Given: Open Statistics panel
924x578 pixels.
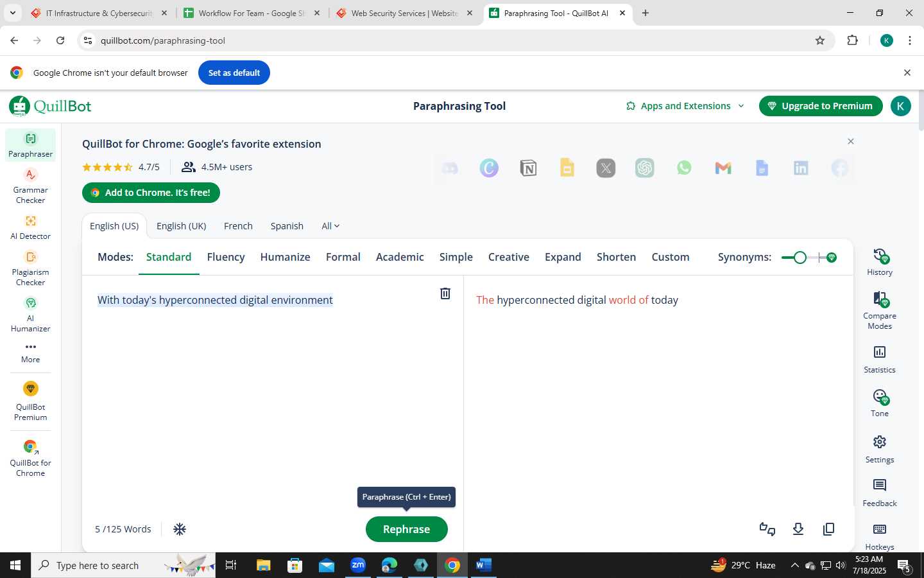Looking at the screenshot, I should point(880,360).
